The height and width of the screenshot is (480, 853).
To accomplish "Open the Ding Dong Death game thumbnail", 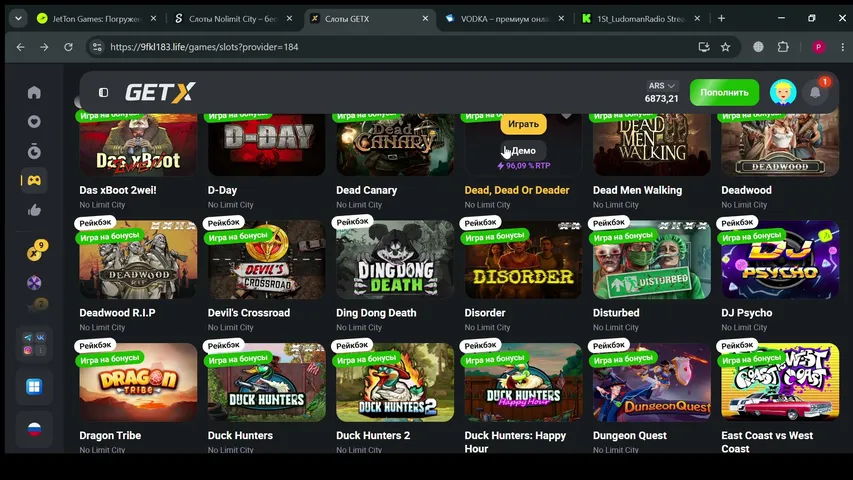I will click(x=395, y=260).
